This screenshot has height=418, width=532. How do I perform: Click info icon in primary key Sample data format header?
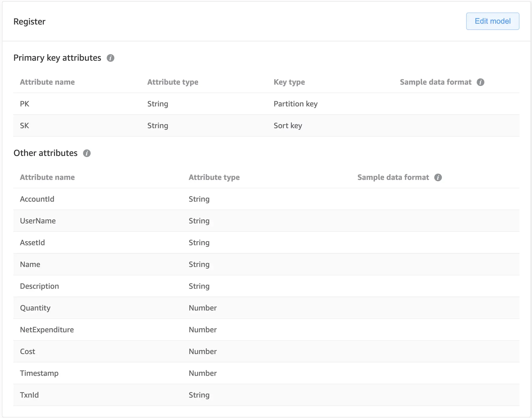[x=480, y=82]
